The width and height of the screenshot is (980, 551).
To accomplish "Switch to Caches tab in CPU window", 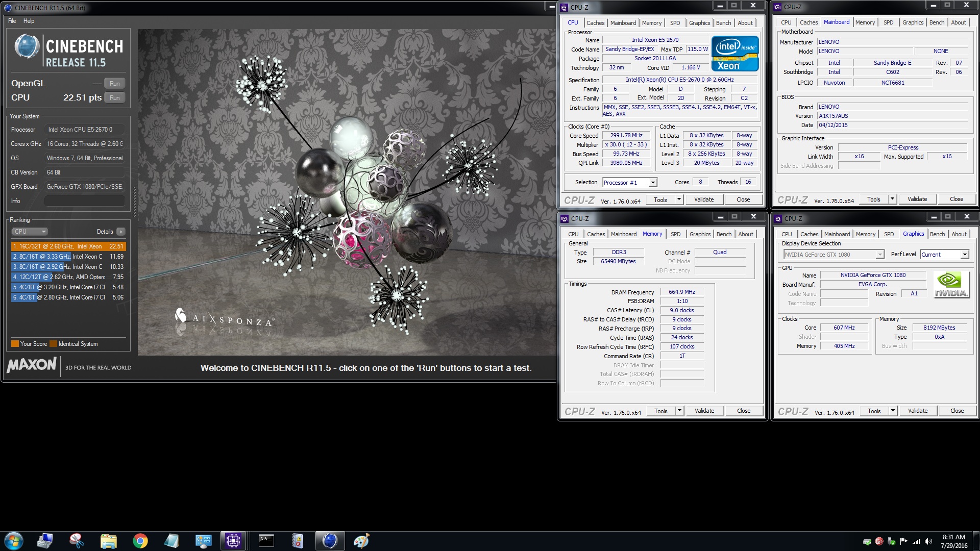I will tap(595, 23).
